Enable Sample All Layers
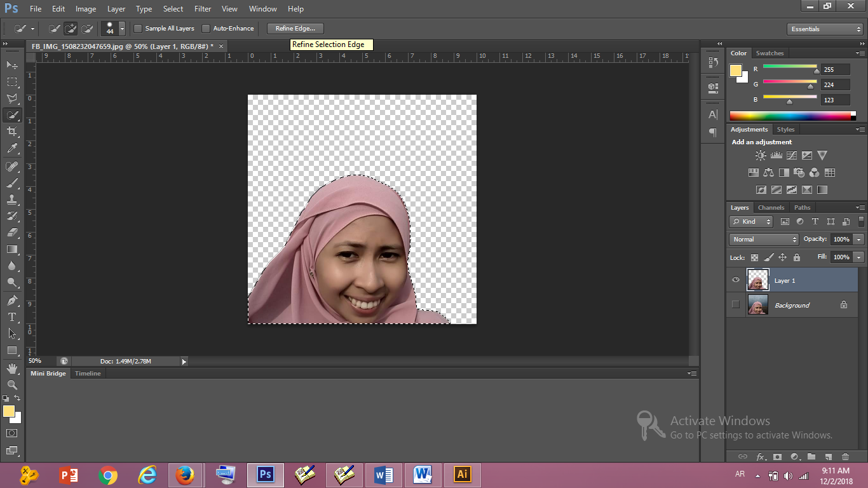The height and width of the screenshot is (488, 868). pyautogui.click(x=137, y=28)
